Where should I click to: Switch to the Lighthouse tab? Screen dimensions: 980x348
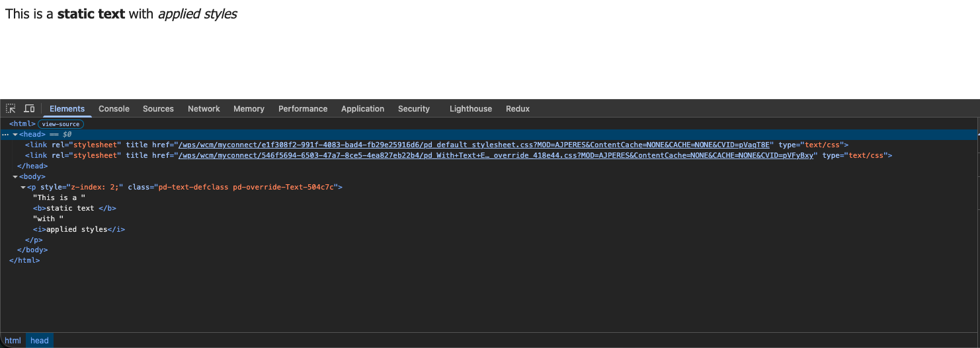471,108
